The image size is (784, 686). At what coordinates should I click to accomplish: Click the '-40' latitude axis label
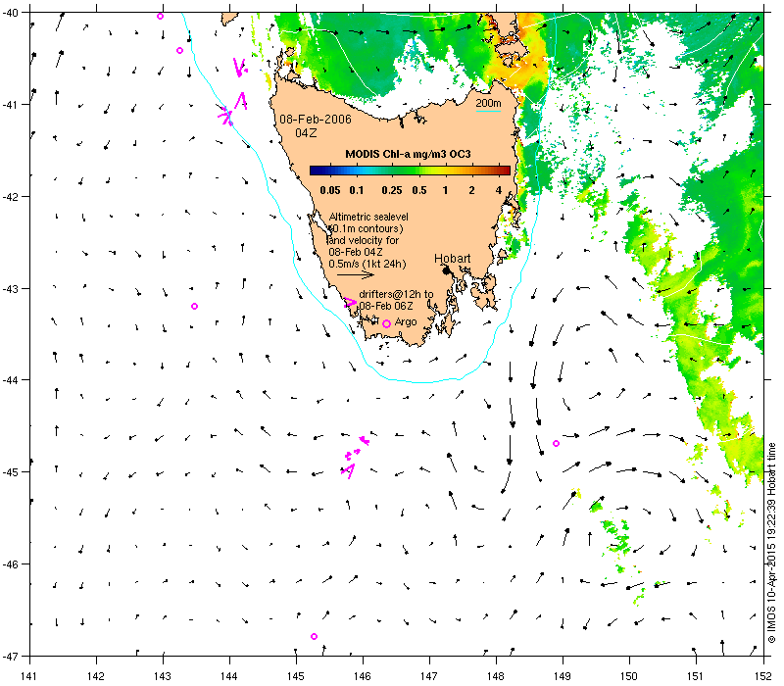[10, 13]
